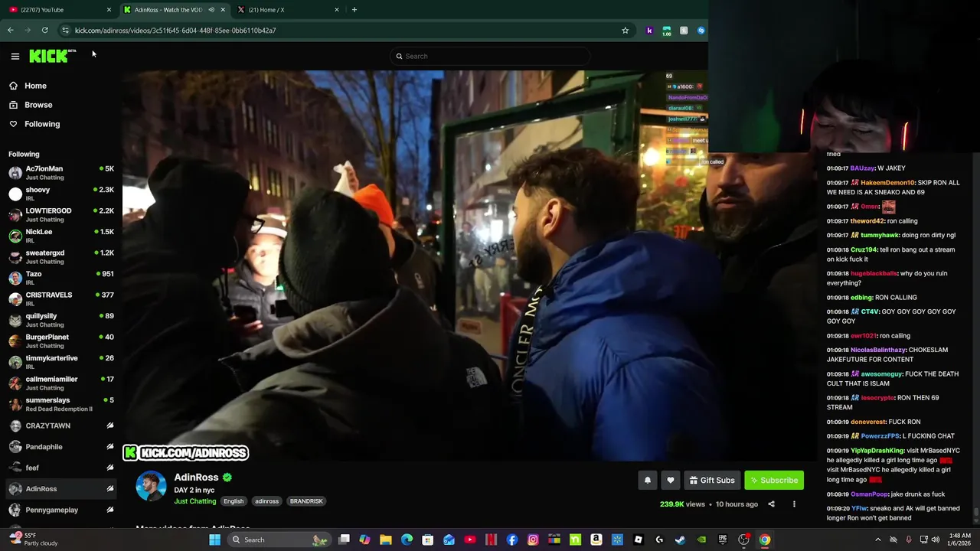Click the Windows taskbar Search box
This screenshot has height=551, width=980.
(279, 540)
